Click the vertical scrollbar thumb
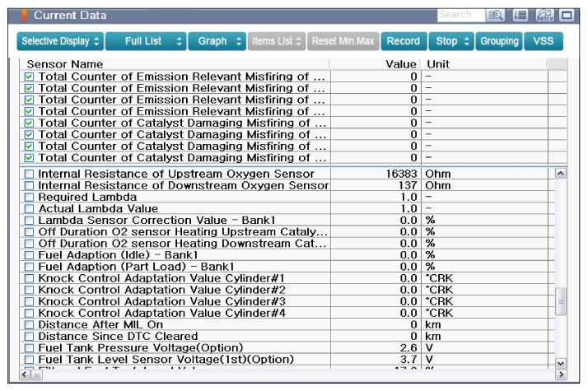This screenshot has width=588, height=391. (x=561, y=302)
